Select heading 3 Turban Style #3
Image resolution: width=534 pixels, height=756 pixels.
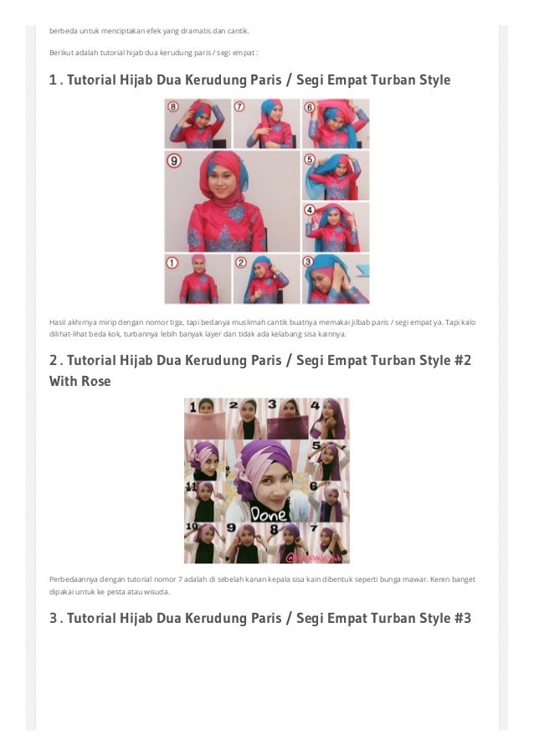point(260,618)
